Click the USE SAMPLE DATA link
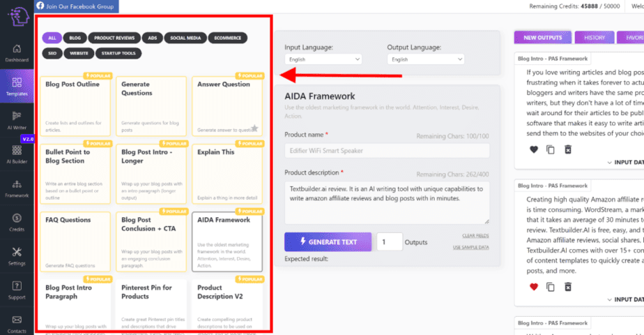This screenshot has height=335, width=644. tap(470, 247)
